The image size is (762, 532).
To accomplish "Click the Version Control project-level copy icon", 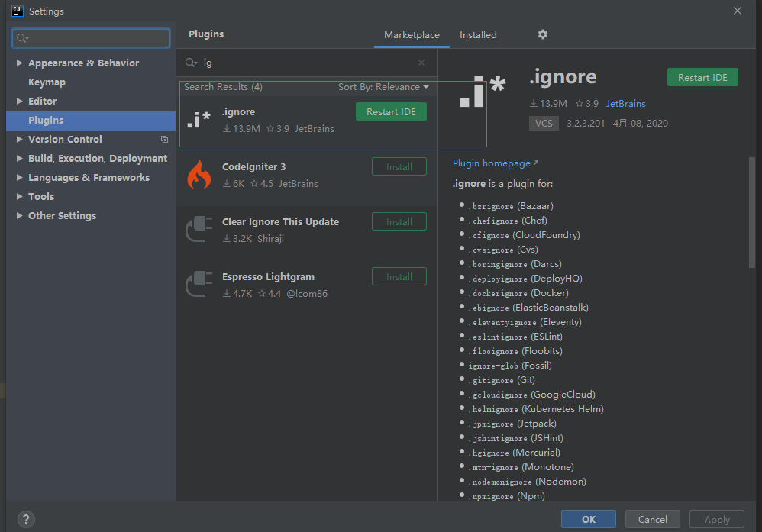I will point(165,140).
